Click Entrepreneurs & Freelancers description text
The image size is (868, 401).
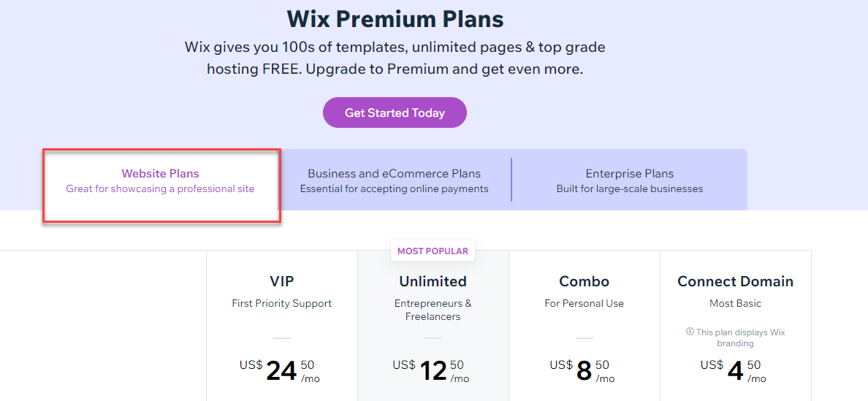pyautogui.click(x=433, y=310)
